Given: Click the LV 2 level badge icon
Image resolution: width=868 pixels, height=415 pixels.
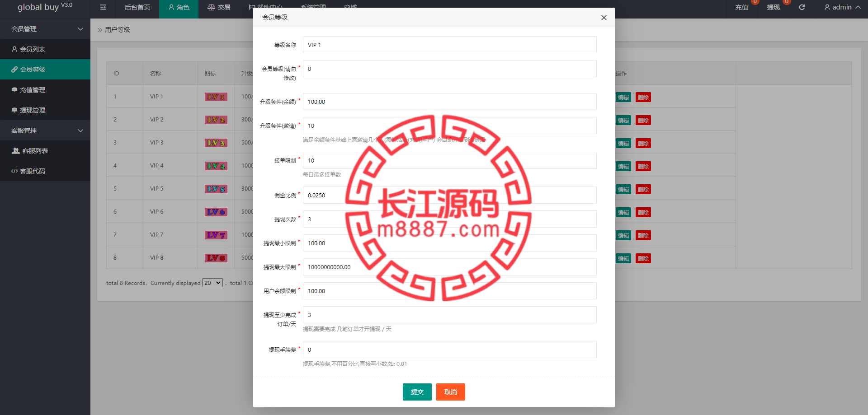Looking at the screenshot, I should tap(216, 120).
